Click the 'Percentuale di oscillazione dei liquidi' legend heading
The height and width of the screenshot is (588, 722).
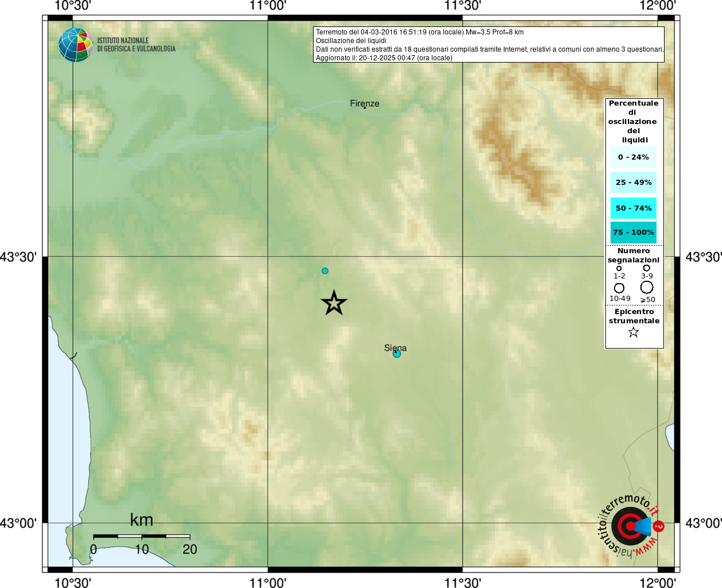pyautogui.click(x=634, y=121)
